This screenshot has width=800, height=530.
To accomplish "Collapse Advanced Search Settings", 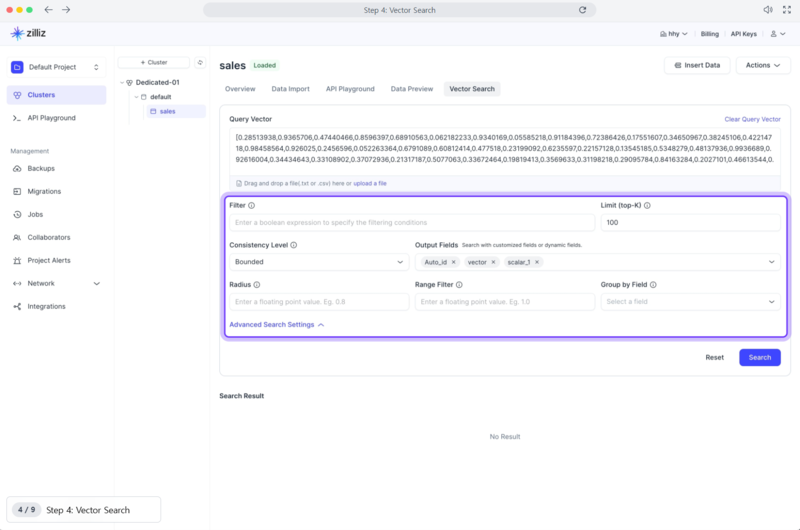I will 276,325.
